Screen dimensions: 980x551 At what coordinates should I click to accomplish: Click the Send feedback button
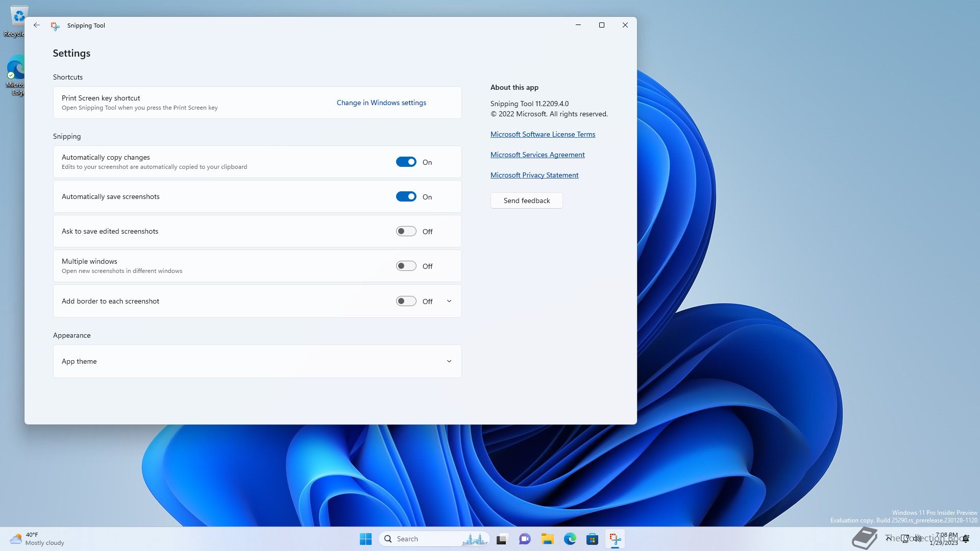click(526, 201)
